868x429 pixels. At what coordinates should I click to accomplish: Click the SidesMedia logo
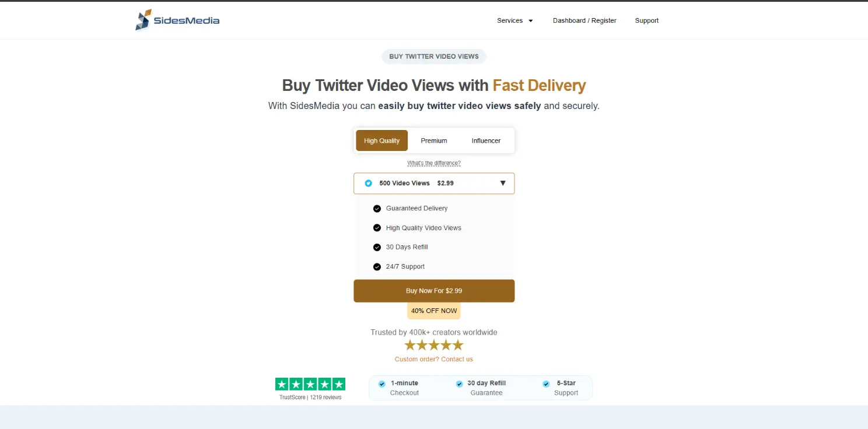click(177, 20)
